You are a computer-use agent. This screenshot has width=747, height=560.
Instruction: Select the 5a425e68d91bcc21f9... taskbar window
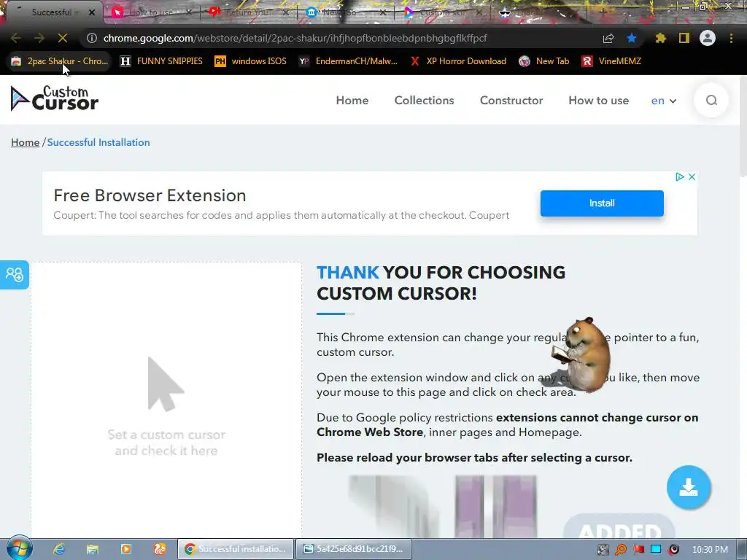(x=354, y=549)
